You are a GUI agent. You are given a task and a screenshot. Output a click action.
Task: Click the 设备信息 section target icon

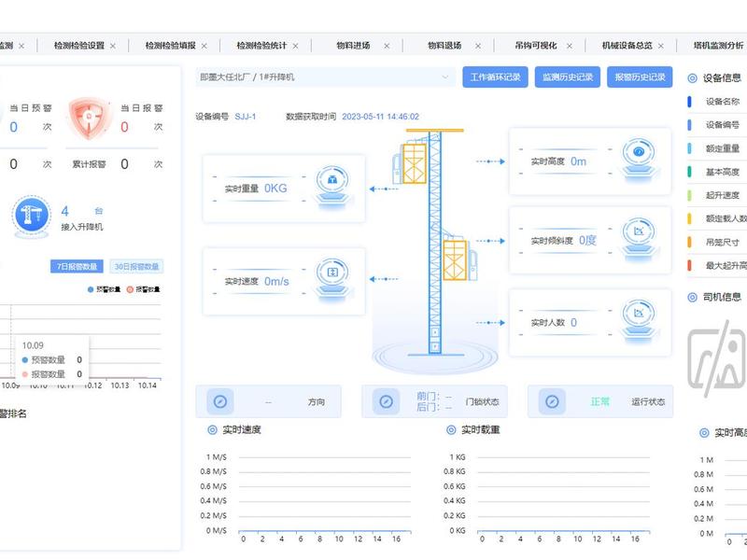[692, 78]
